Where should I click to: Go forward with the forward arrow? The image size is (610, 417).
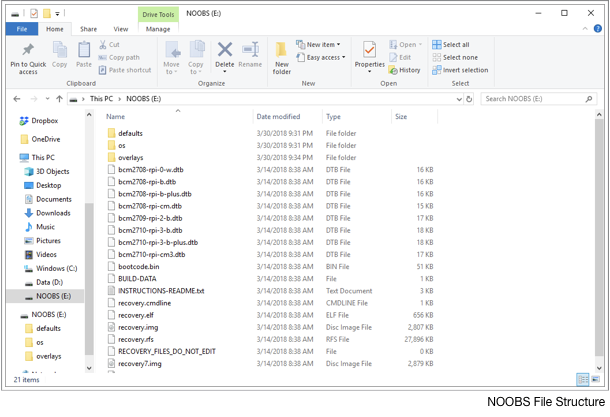34,99
